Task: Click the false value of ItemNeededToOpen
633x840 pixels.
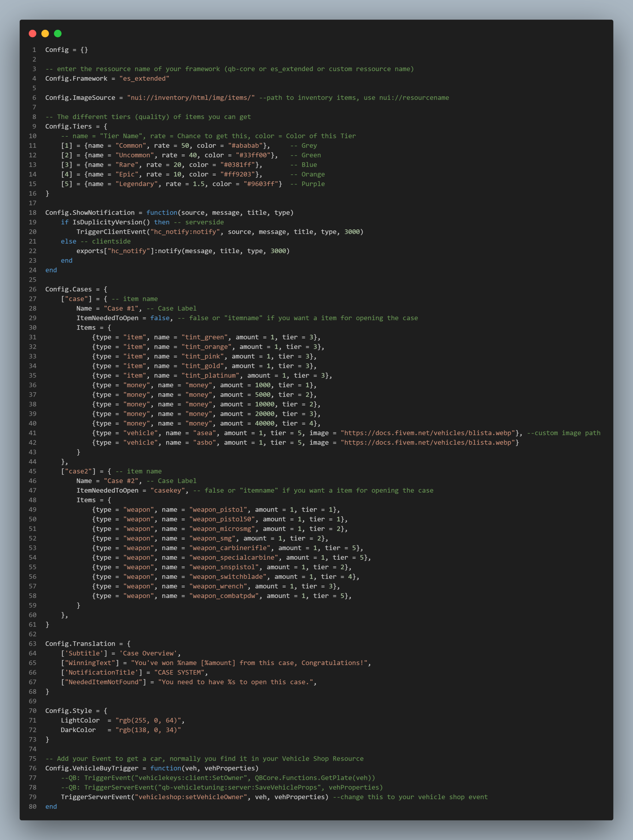Action: coord(160,318)
